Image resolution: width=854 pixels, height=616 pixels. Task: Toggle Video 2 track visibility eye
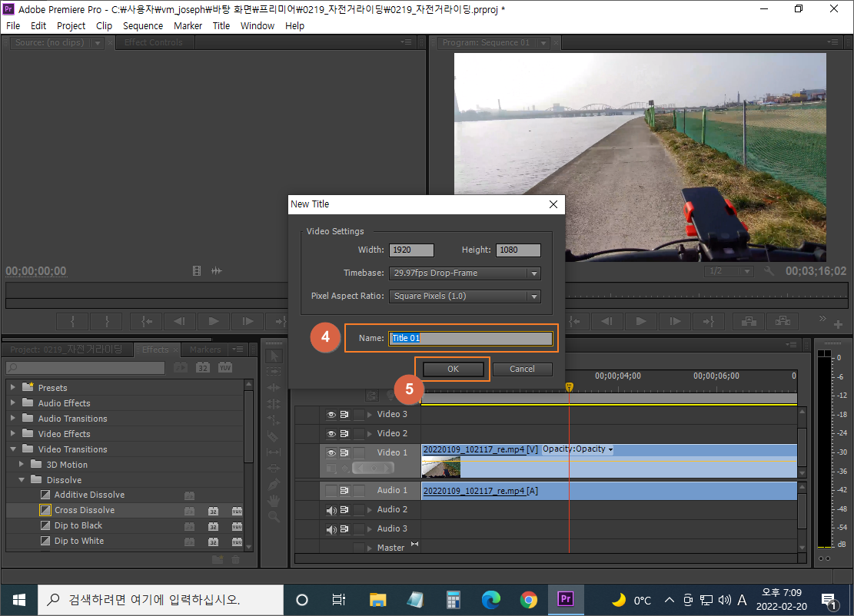coord(331,434)
